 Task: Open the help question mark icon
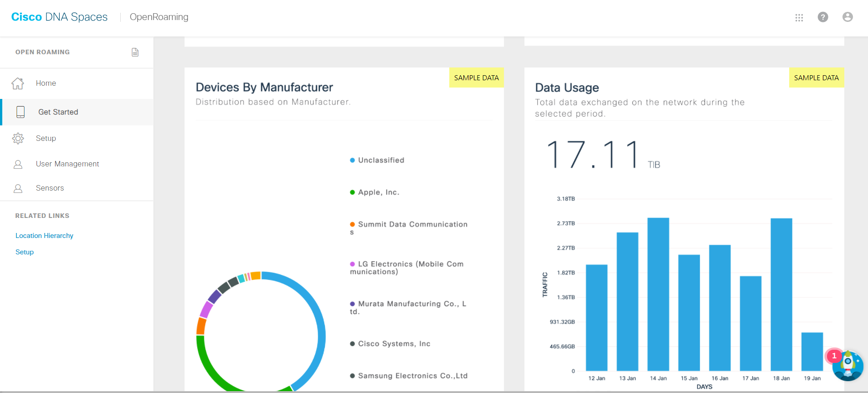823,17
